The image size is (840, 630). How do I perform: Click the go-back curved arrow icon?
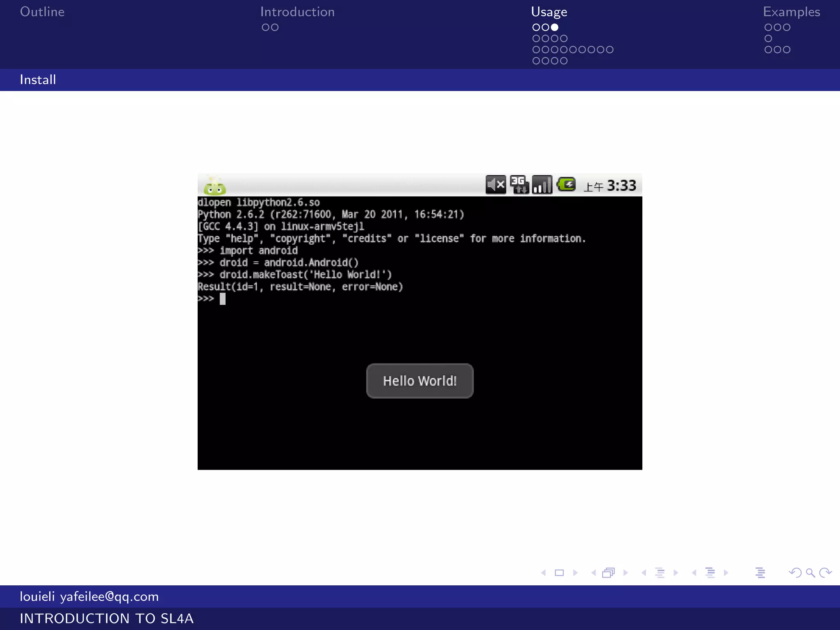click(795, 573)
